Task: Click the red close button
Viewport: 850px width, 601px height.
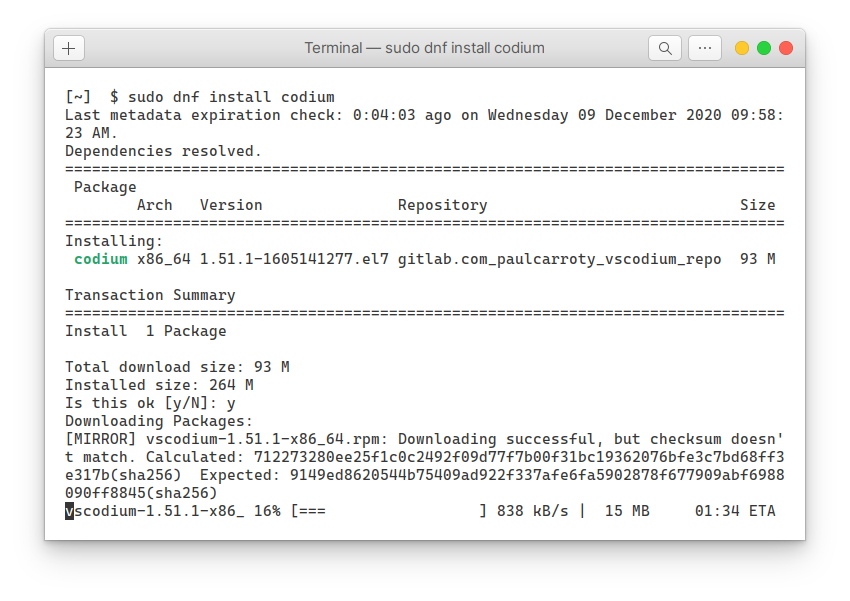Action: click(787, 47)
